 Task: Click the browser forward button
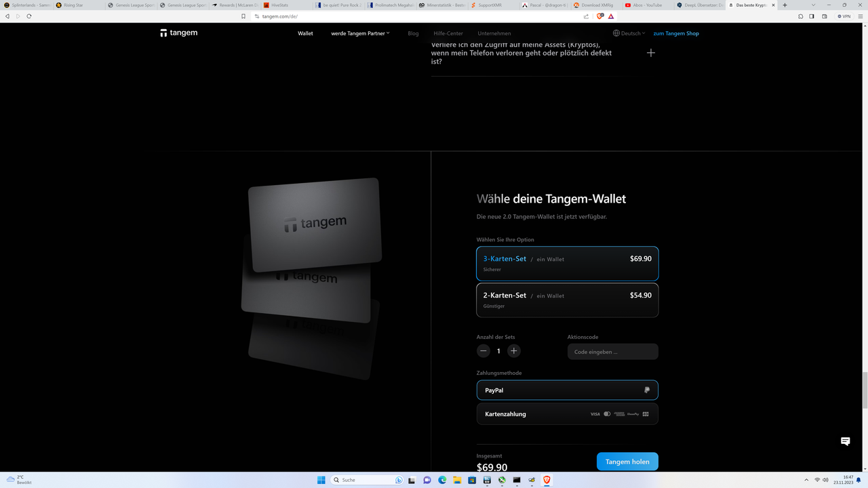coord(18,16)
